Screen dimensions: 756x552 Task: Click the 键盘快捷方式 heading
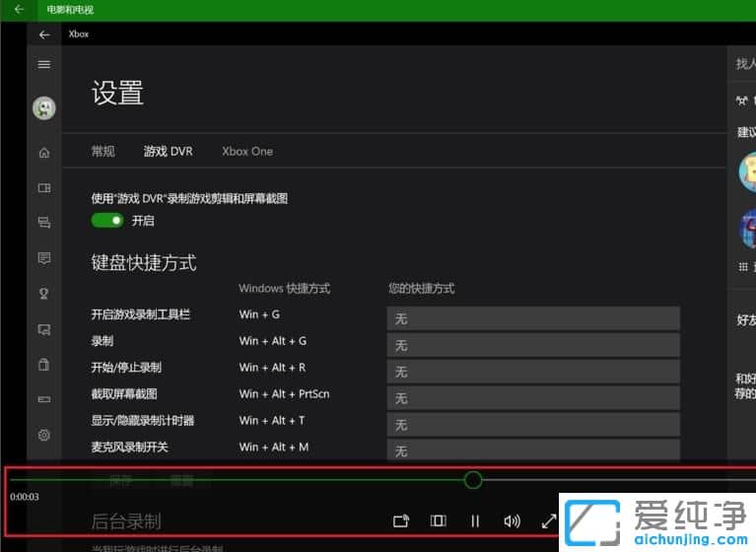(x=144, y=263)
